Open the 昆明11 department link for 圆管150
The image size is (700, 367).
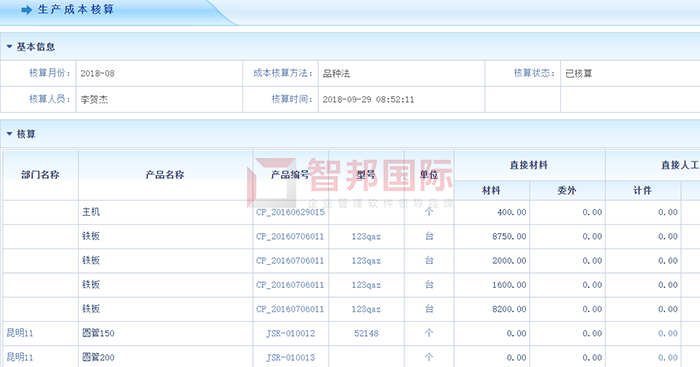(x=20, y=333)
